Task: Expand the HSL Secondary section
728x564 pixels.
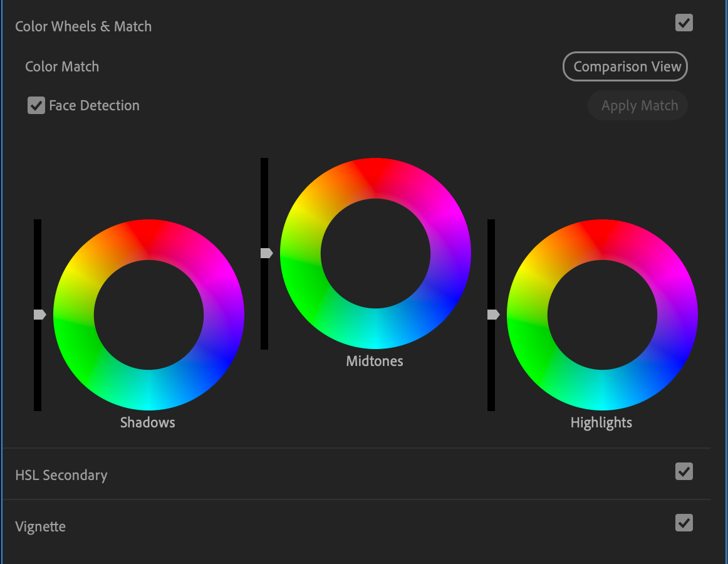Action: [61, 475]
